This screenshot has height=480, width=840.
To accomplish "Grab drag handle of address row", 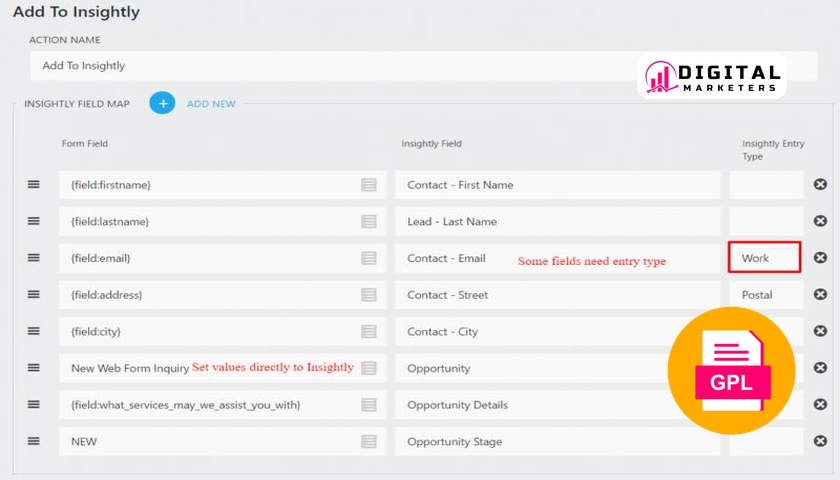I will click(34, 294).
